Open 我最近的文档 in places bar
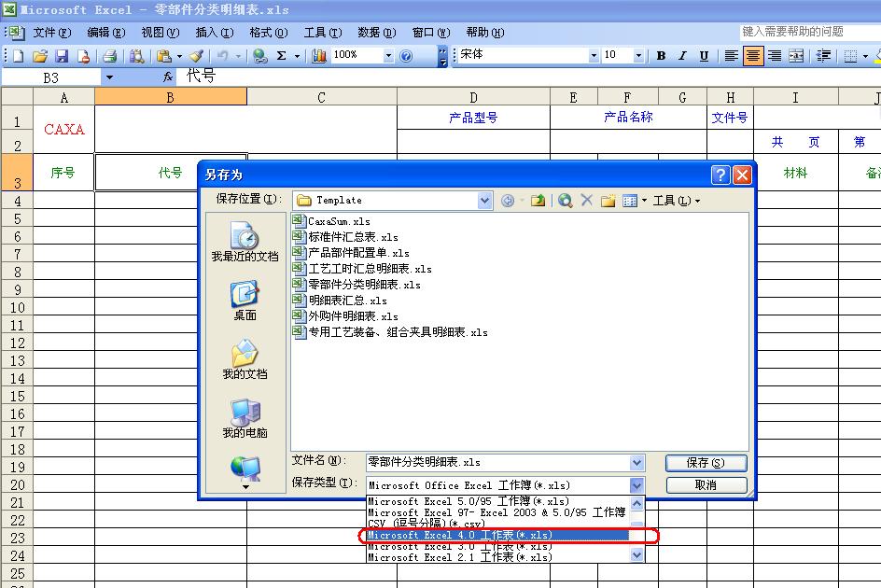The height and width of the screenshot is (588, 881). 245,243
